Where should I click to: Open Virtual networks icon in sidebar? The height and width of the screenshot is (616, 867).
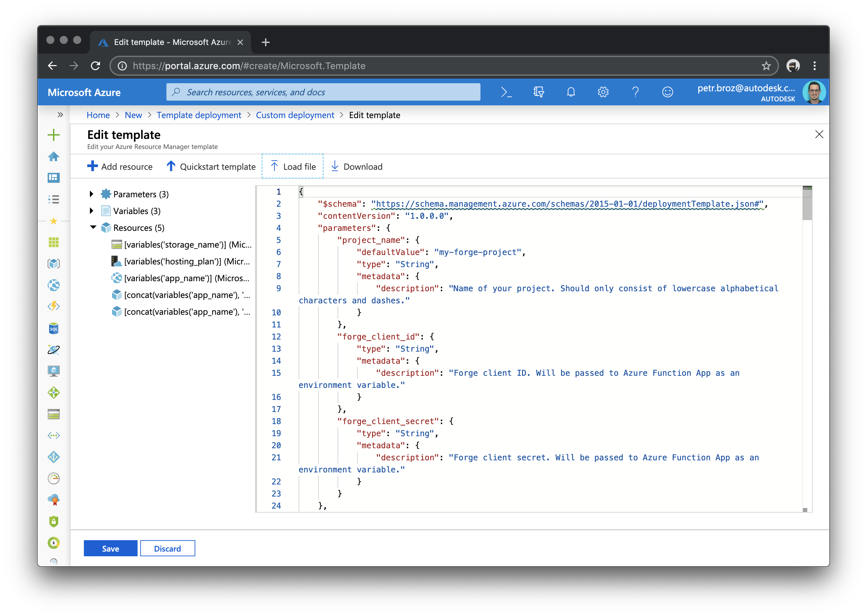(x=54, y=435)
